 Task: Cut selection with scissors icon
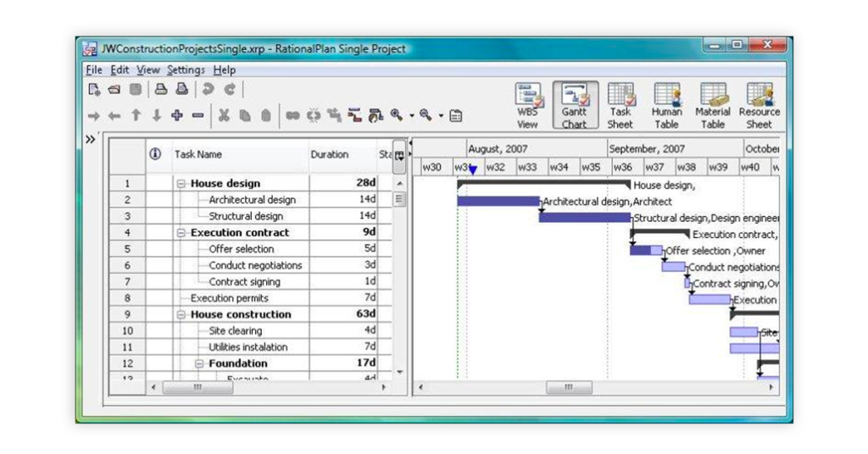pos(224,115)
